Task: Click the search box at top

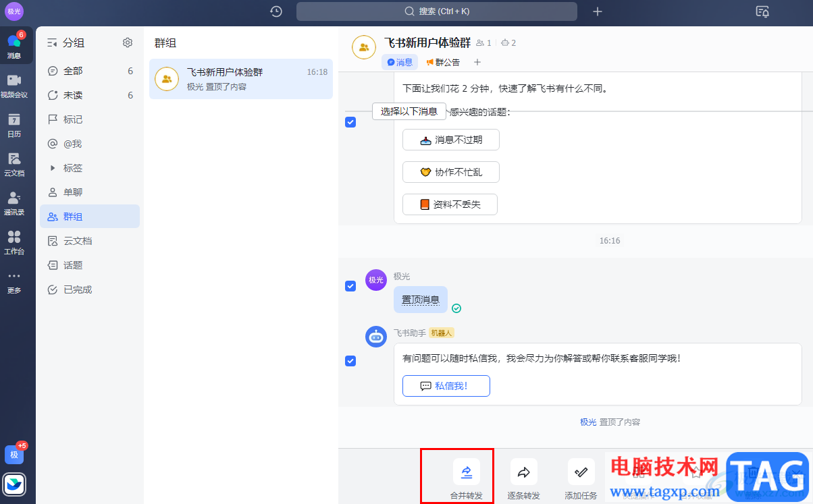Action: pos(437,11)
